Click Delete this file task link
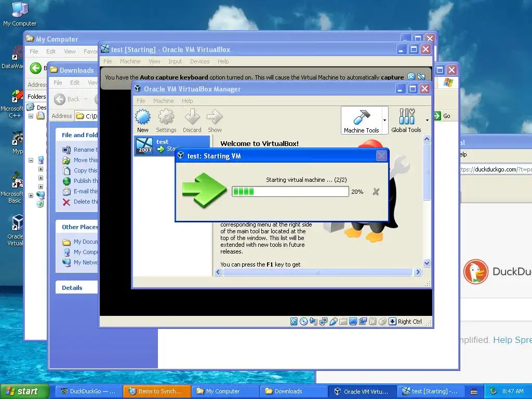This screenshot has width=532, height=399. coord(80,202)
